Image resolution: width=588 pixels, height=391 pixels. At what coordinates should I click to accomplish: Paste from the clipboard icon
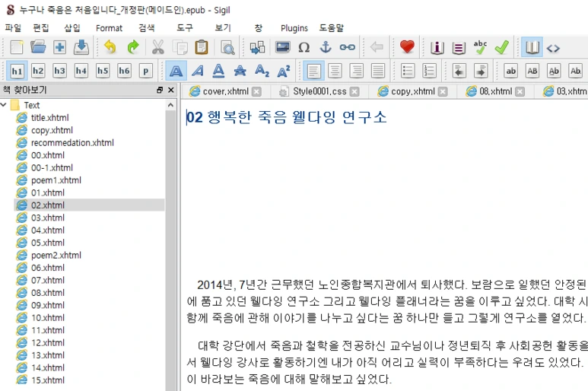point(202,47)
